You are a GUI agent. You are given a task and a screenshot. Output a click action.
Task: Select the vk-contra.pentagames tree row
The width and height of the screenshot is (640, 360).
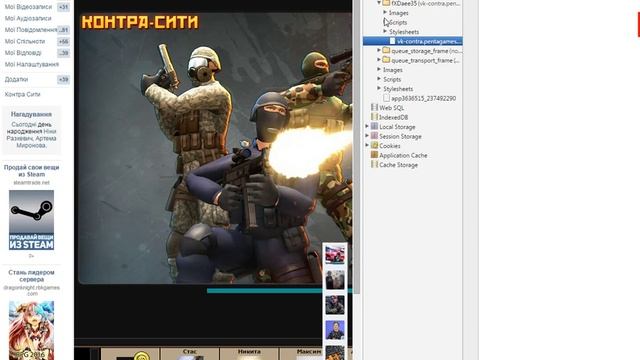(413, 41)
